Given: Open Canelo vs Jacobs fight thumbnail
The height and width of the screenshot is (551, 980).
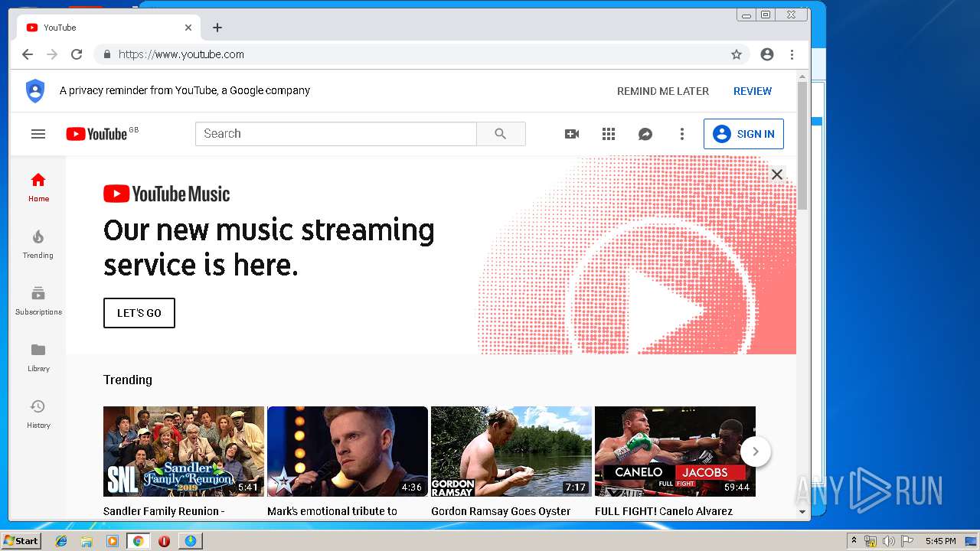Looking at the screenshot, I should [x=675, y=452].
